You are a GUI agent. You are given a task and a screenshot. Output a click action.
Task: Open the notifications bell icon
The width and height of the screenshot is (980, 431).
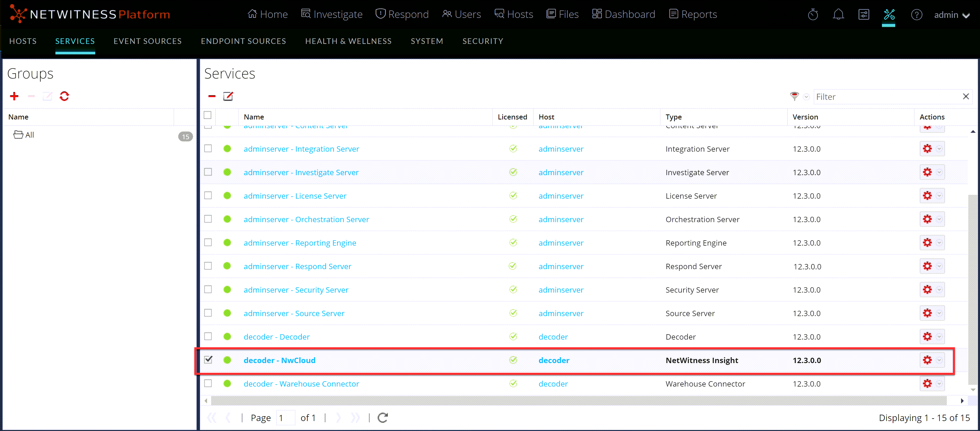(839, 15)
